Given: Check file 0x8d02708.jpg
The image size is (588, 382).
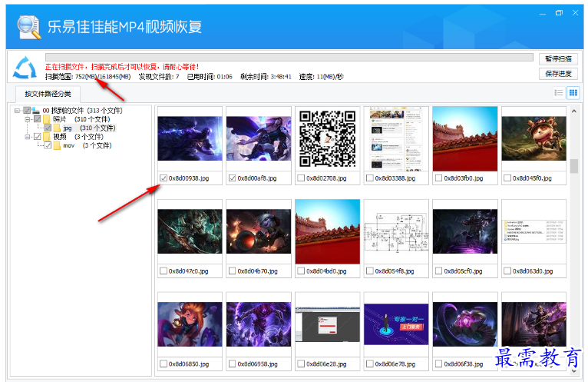Looking at the screenshot, I should pyautogui.click(x=301, y=178).
